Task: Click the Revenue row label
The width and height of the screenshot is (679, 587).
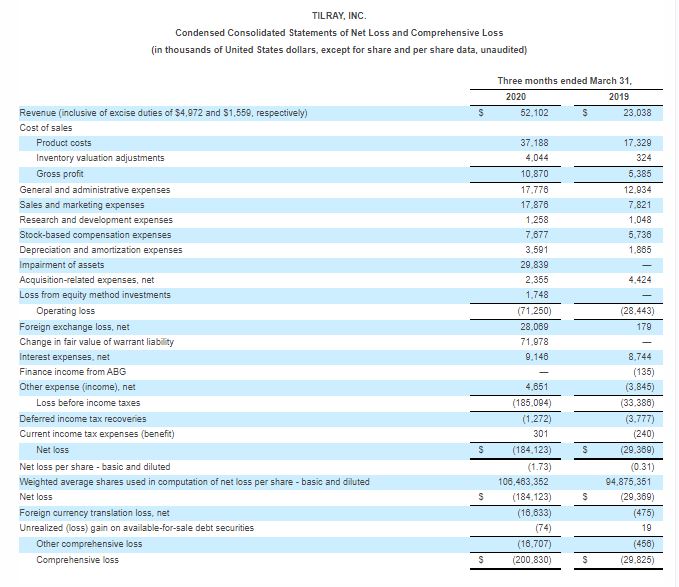Action: (163, 113)
